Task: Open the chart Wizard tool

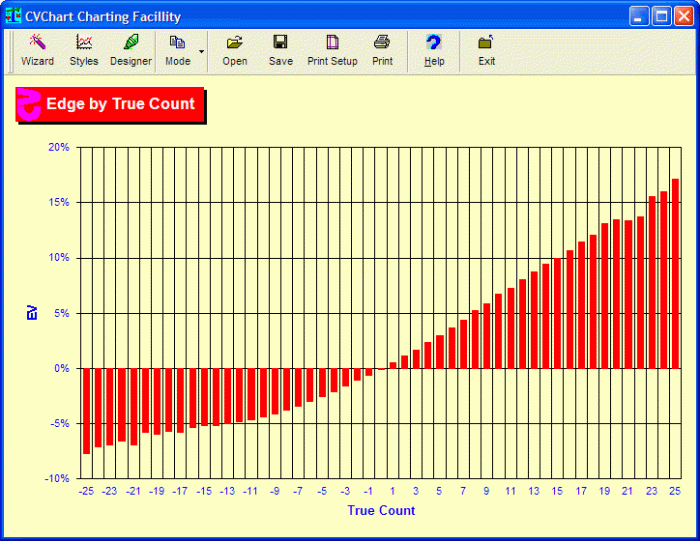Action: coord(37,49)
